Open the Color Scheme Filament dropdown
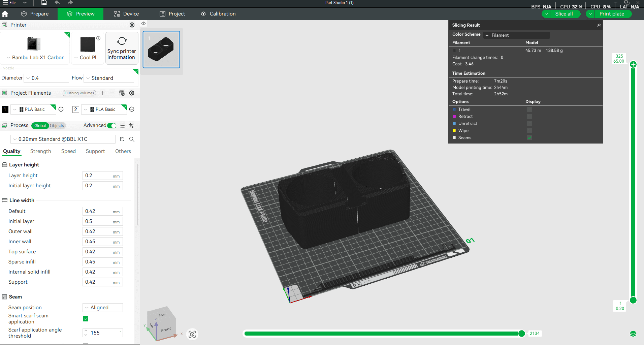The width and height of the screenshot is (644, 345). [517, 35]
